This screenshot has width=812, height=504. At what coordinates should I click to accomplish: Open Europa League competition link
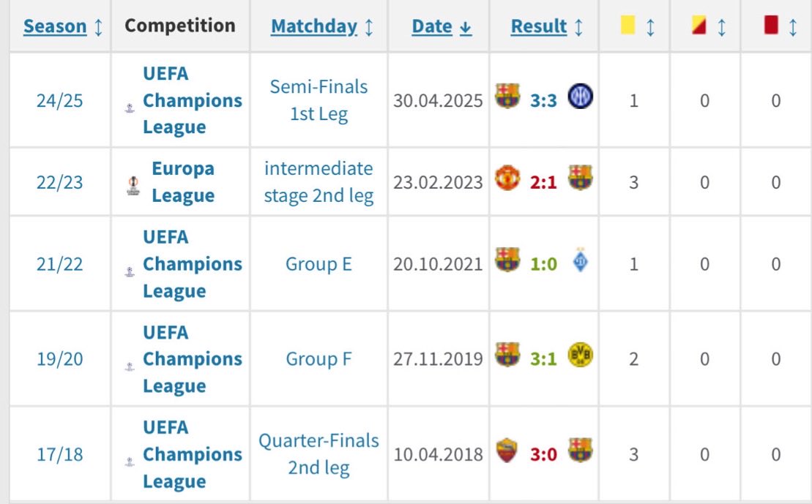click(x=183, y=182)
